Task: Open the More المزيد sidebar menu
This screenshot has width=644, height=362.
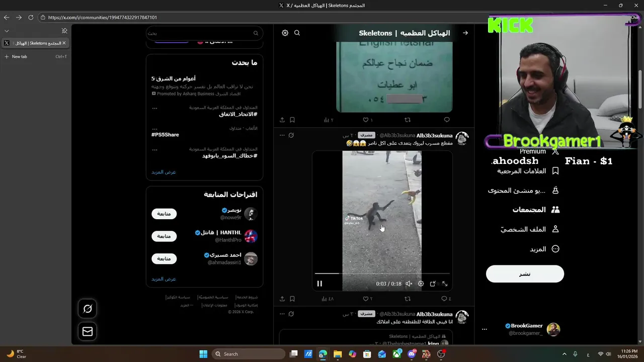Action: point(544,249)
